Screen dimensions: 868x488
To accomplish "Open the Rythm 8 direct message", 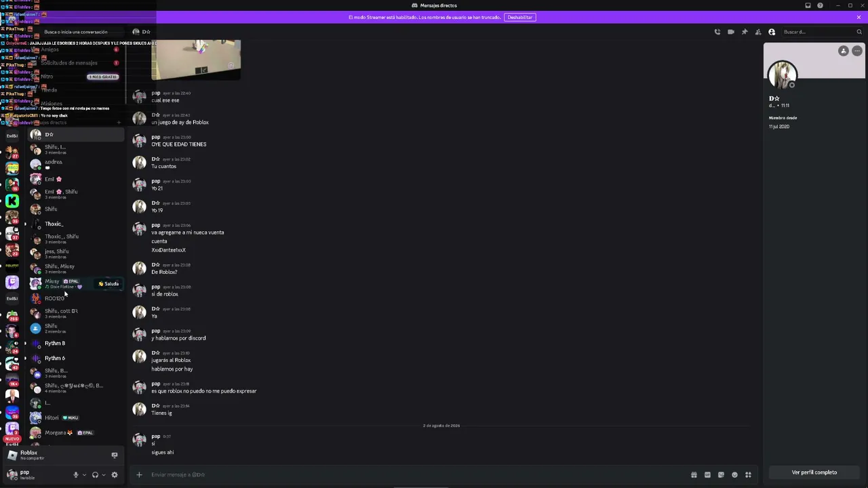I will 76,343.
